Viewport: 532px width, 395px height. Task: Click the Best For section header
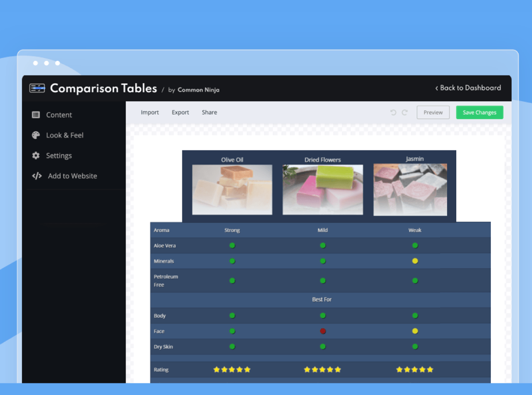(322, 300)
